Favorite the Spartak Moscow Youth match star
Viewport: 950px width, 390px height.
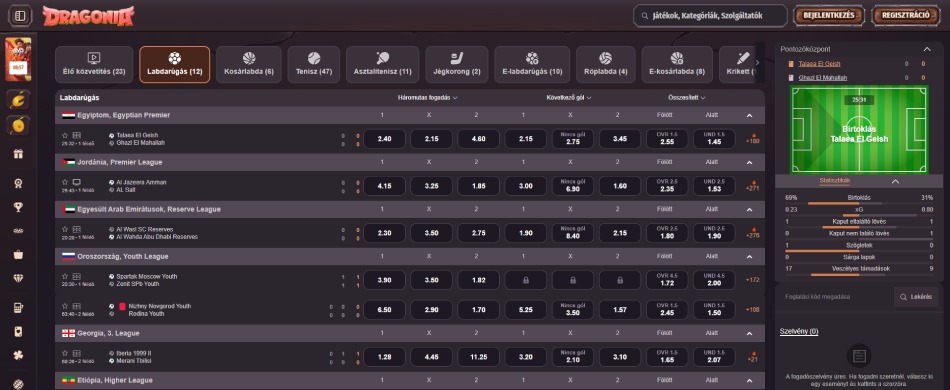[65, 276]
